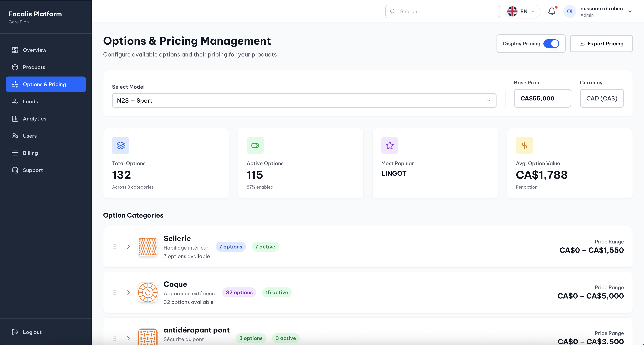Toggle the Display Pricing switch
The height and width of the screenshot is (345, 644).
click(x=551, y=44)
